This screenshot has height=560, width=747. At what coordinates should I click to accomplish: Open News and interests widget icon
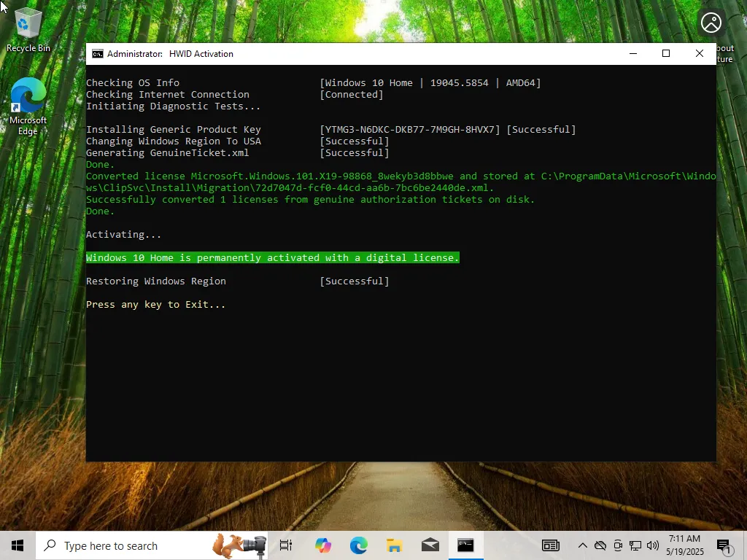pyautogui.click(x=550, y=545)
